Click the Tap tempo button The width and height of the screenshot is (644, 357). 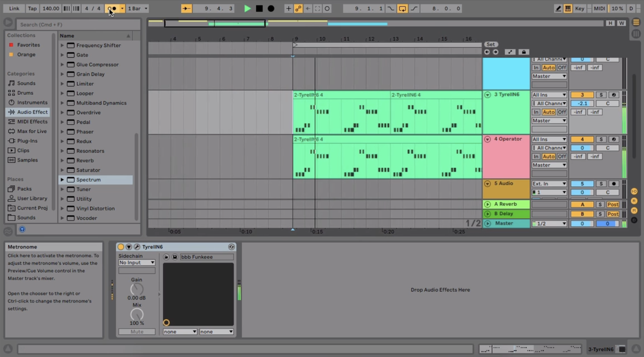(x=32, y=9)
